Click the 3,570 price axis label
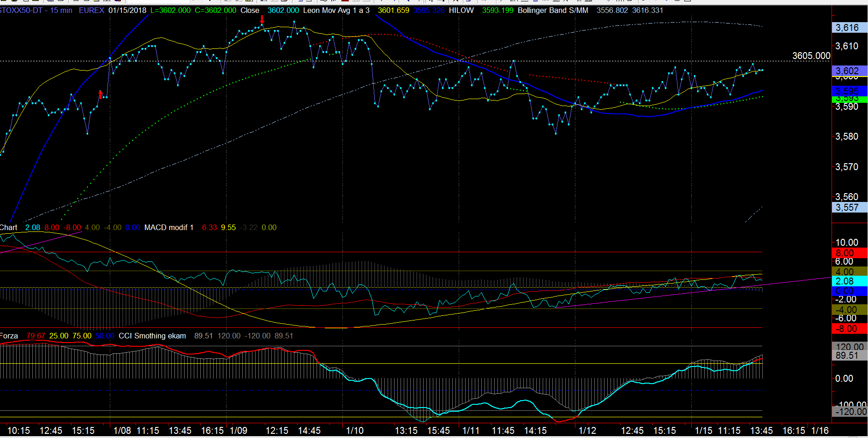The width and height of the screenshot is (868, 438). pos(847,167)
